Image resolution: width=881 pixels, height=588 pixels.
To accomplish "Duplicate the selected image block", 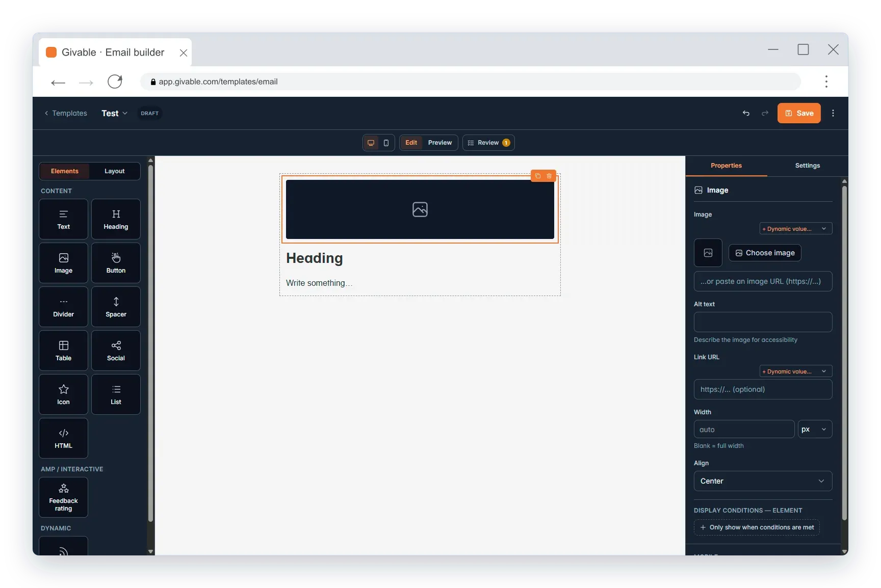I will pyautogui.click(x=537, y=176).
